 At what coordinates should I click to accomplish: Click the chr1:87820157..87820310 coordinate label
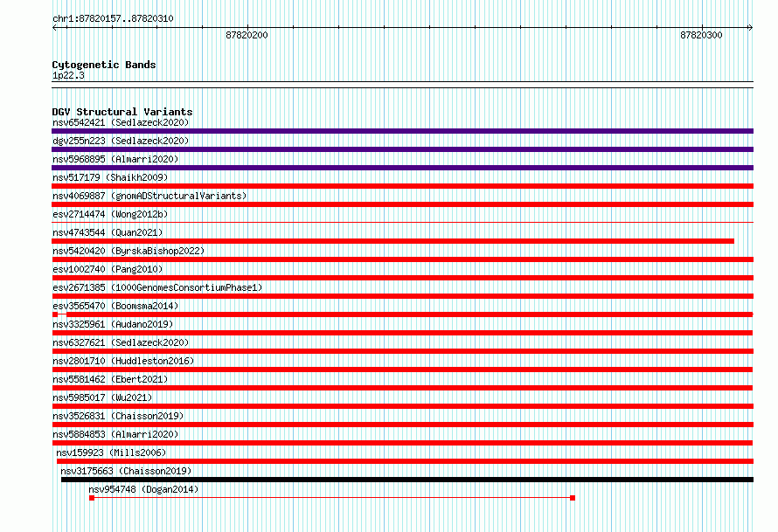point(113,19)
